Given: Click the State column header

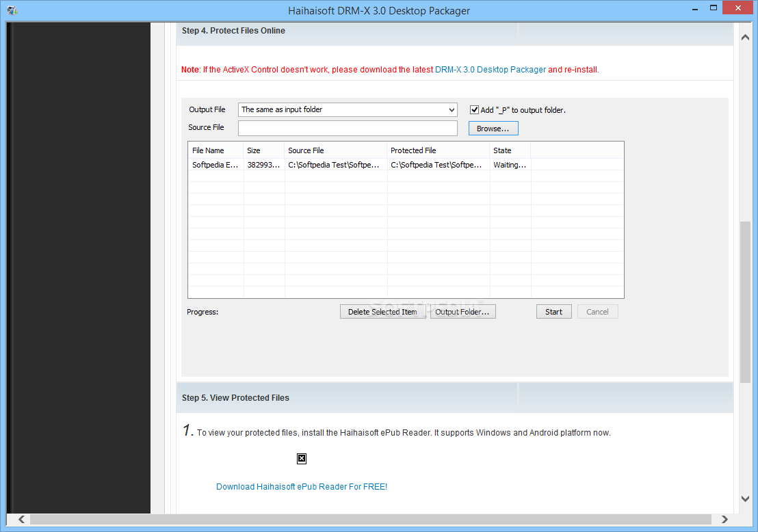Looking at the screenshot, I should (x=510, y=150).
